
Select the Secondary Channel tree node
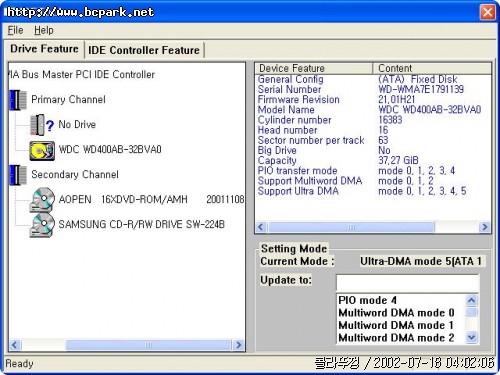click(75, 174)
